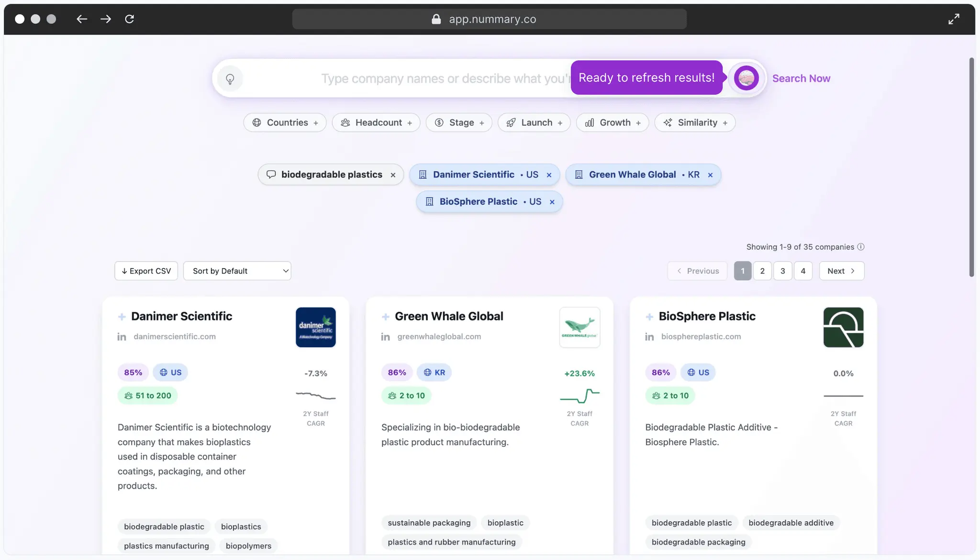The width and height of the screenshot is (980, 560).
Task: Click the browser back arrow
Action: [82, 19]
